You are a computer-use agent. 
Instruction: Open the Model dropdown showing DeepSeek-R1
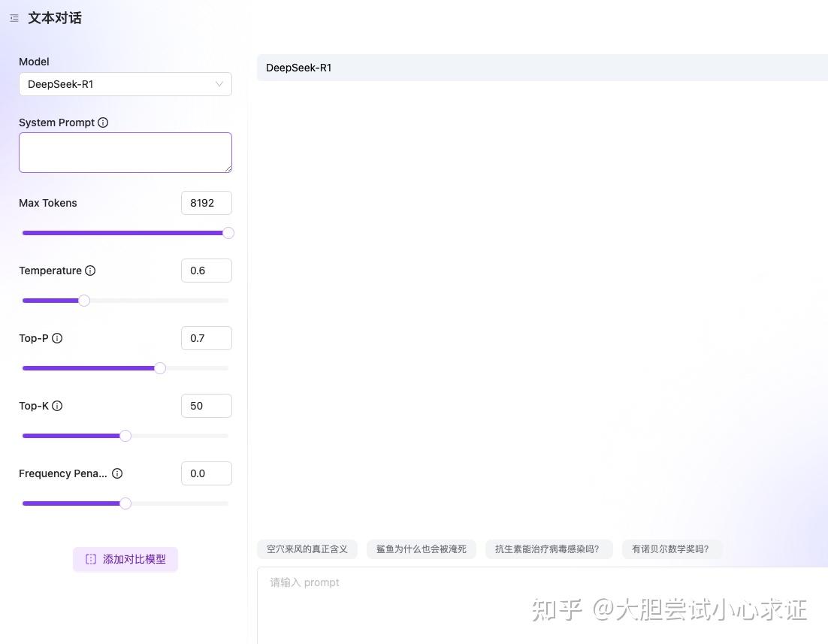(125, 84)
